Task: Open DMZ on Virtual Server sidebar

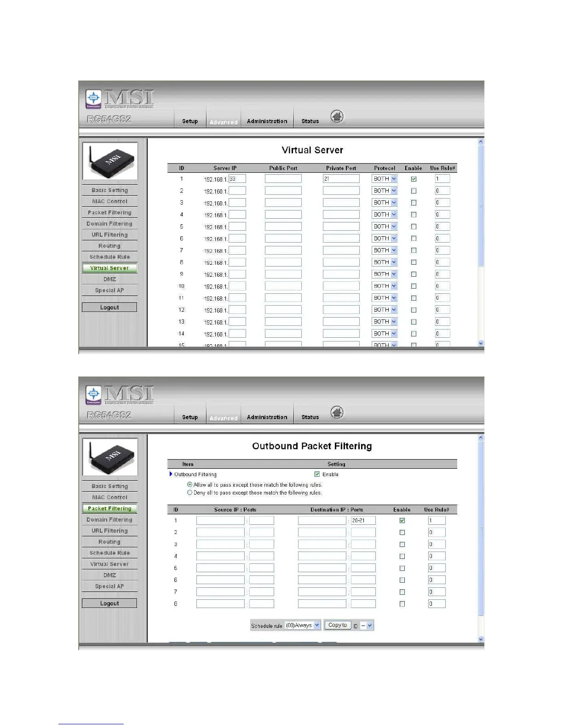Action: click(x=109, y=279)
